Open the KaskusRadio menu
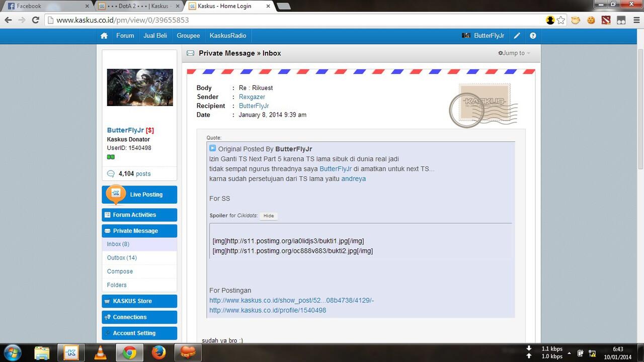 (x=228, y=36)
